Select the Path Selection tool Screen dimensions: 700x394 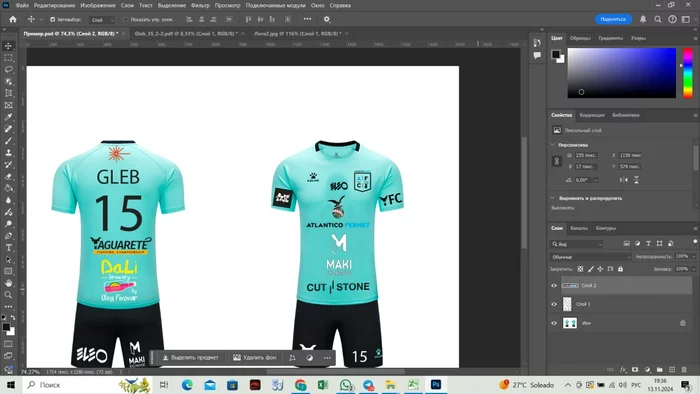8,259
